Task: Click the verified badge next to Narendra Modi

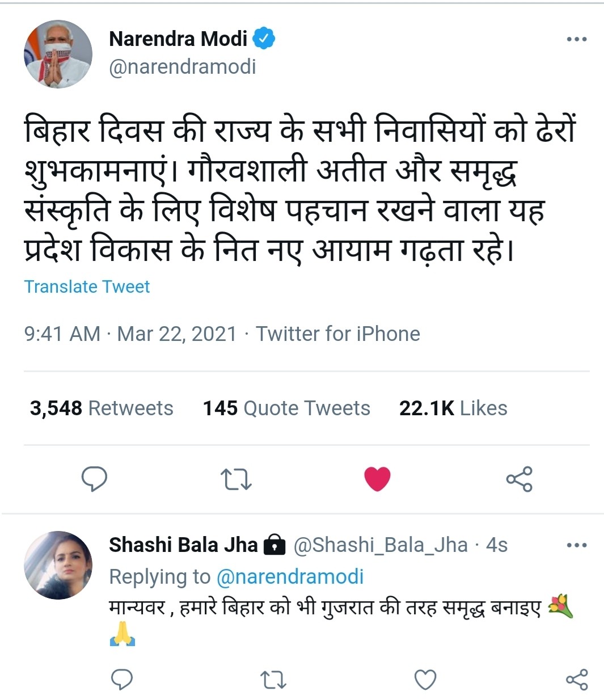Action: [264, 38]
